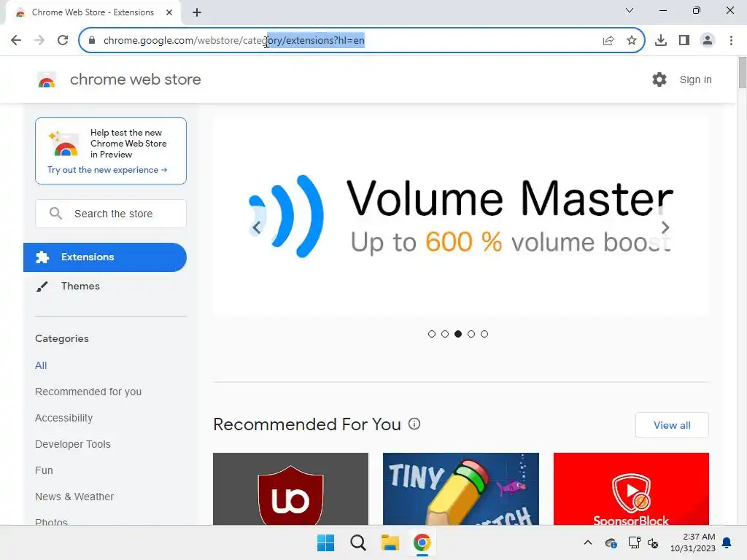This screenshot has height=560, width=747.
Task: Open the Tiny Sketch extension card
Action: 461,489
